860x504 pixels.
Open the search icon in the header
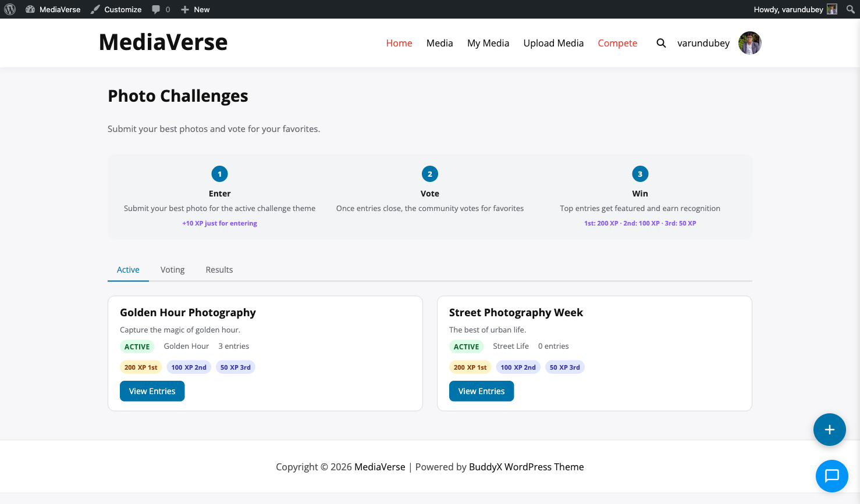pos(661,42)
